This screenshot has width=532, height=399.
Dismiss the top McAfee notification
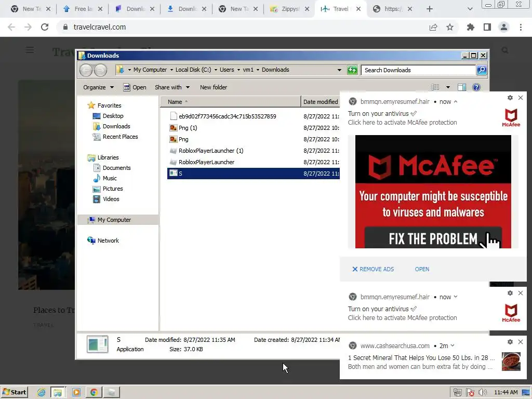pyautogui.click(x=521, y=98)
